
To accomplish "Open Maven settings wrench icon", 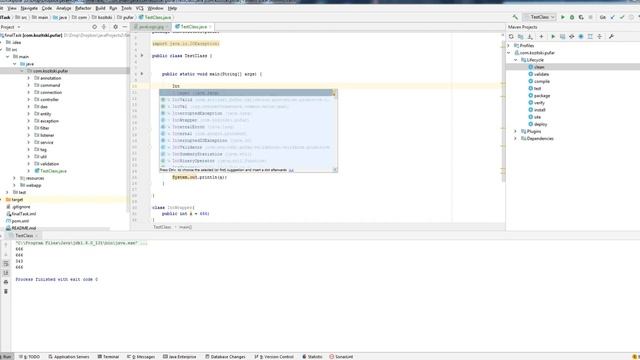I will (x=611, y=37).
